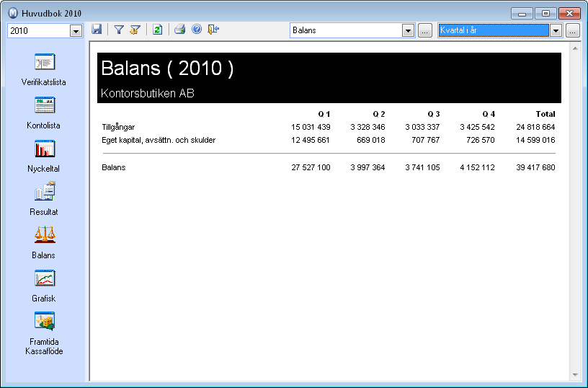588x388 pixels.
Task: Click the filter funnel icon
Action: point(119,30)
